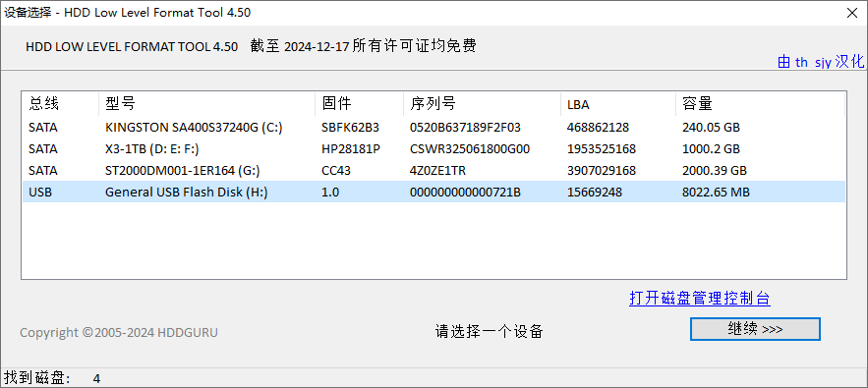Sort by the 固件 column header
Screen dimensions: 868x388
click(x=359, y=103)
